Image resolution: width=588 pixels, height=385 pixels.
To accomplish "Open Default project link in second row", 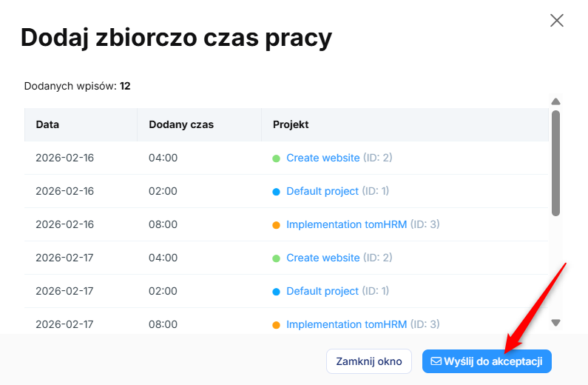I will (x=322, y=191).
